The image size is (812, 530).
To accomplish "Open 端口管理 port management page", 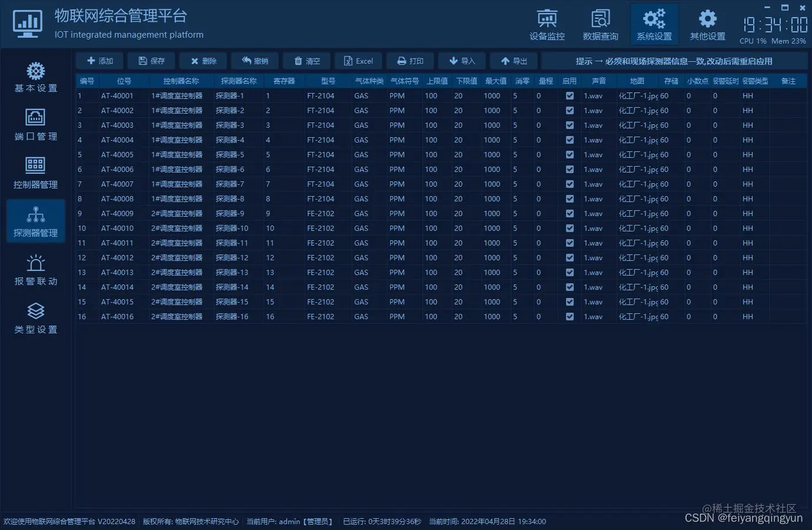I will [35, 125].
